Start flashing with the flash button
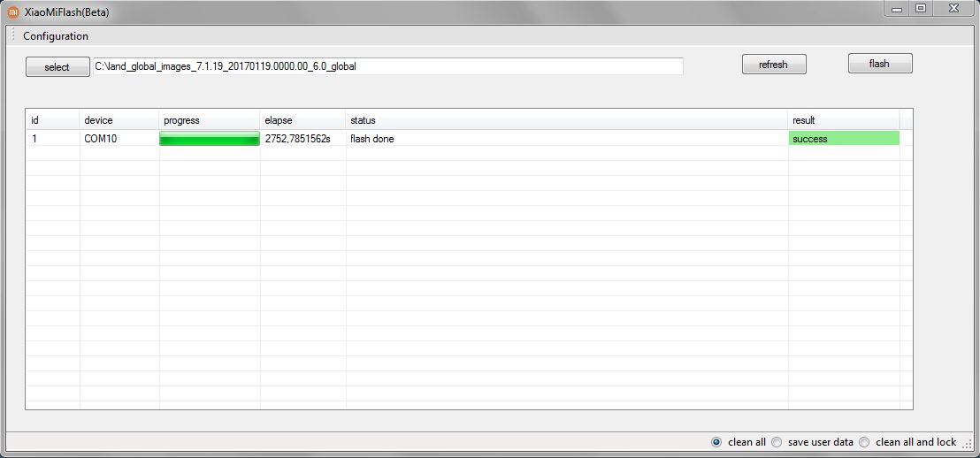The width and height of the screenshot is (980, 458). [879, 63]
